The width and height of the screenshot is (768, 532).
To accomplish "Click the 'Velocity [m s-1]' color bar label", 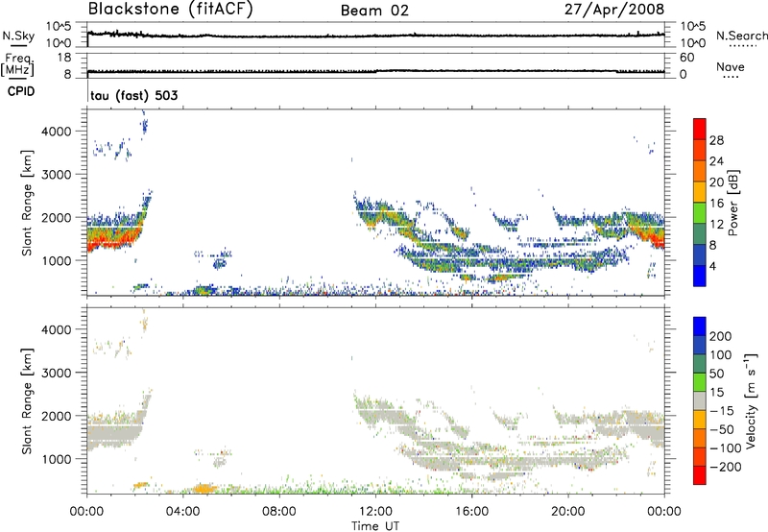I will pos(751,400).
